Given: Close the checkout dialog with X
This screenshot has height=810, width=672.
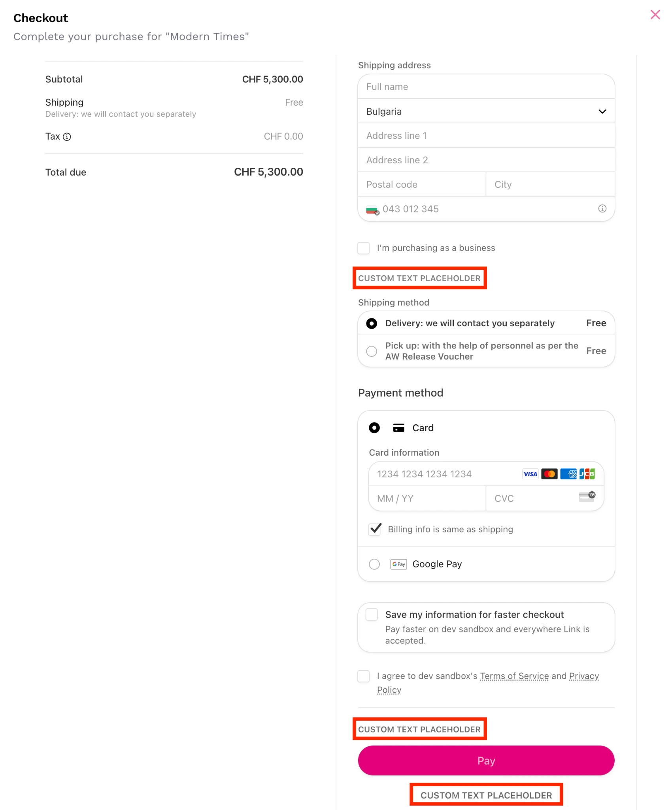Looking at the screenshot, I should 655,15.
